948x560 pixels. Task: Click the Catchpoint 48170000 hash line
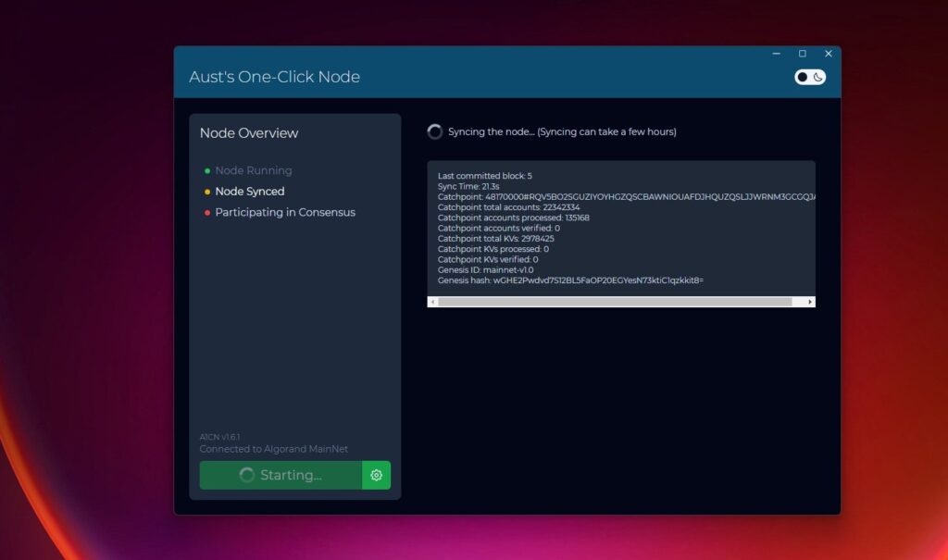click(x=627, y=196)
